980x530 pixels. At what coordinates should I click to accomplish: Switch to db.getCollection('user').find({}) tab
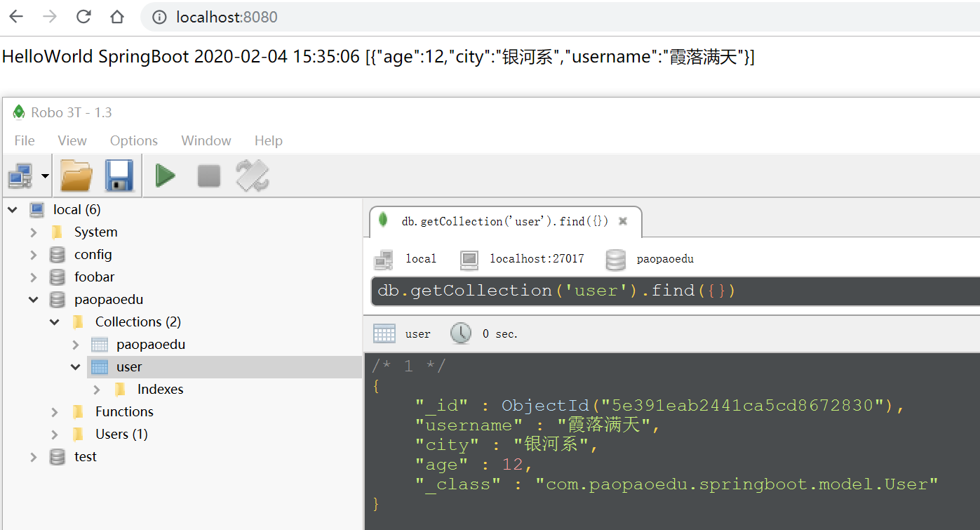(x=504, y=221)
